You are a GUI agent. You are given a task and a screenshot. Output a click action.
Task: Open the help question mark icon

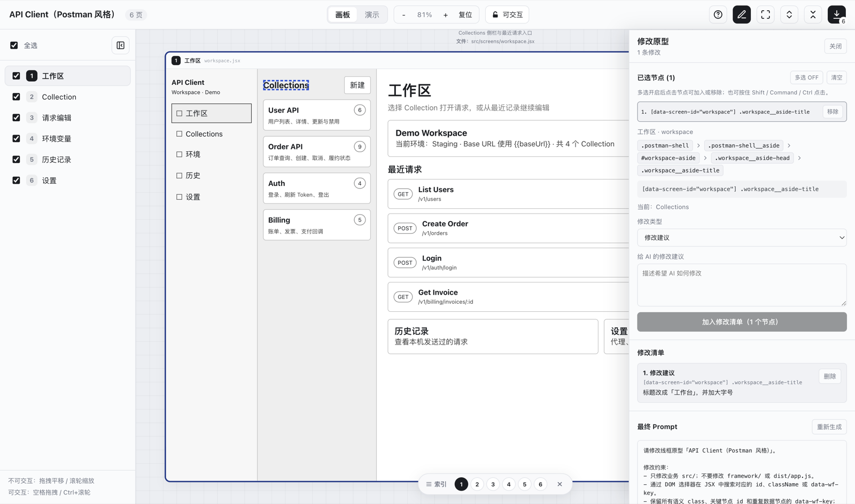718,15
